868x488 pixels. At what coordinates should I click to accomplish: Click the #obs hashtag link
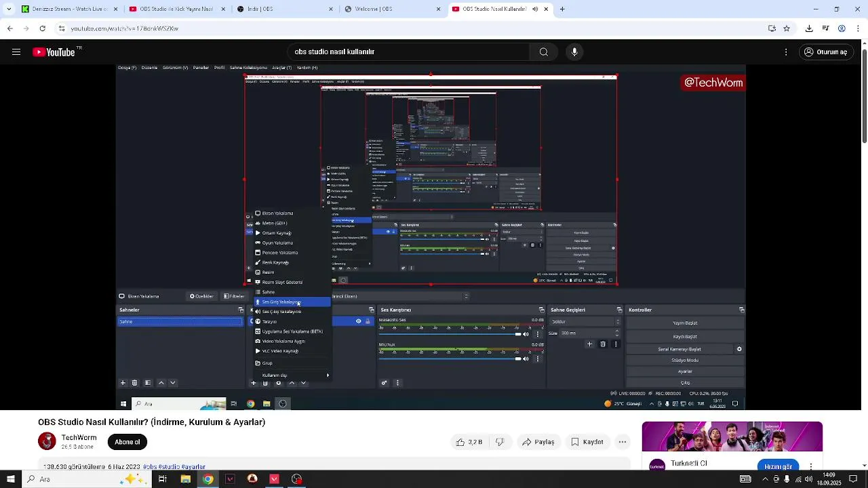[151, 467]
